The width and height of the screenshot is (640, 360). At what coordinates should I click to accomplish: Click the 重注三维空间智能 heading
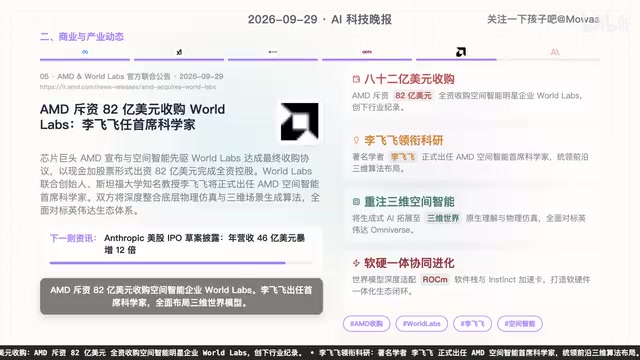tap(409, 202)
